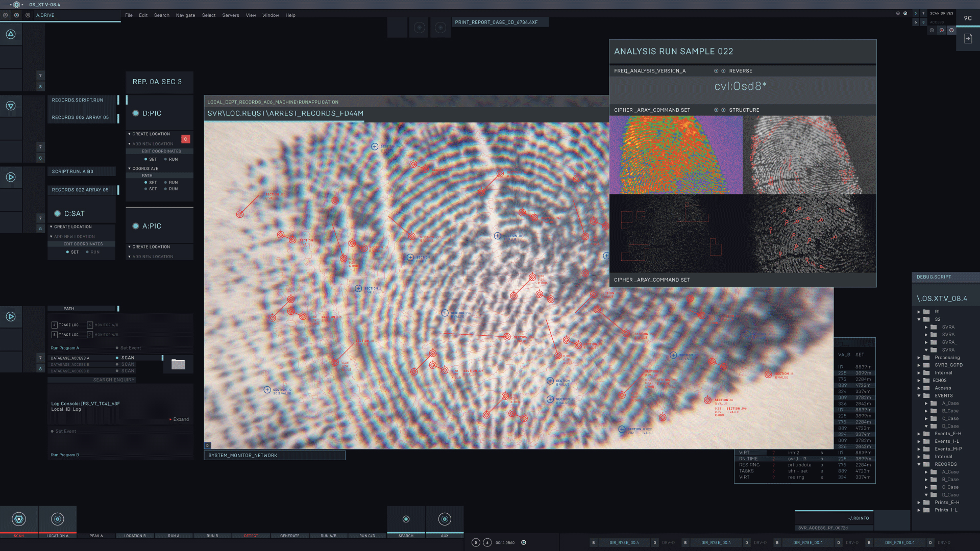Toggle the REVERSE radio in analysis panel
Image resolution: width=980 pixels, height=551 pixels.
coord(723,71)
